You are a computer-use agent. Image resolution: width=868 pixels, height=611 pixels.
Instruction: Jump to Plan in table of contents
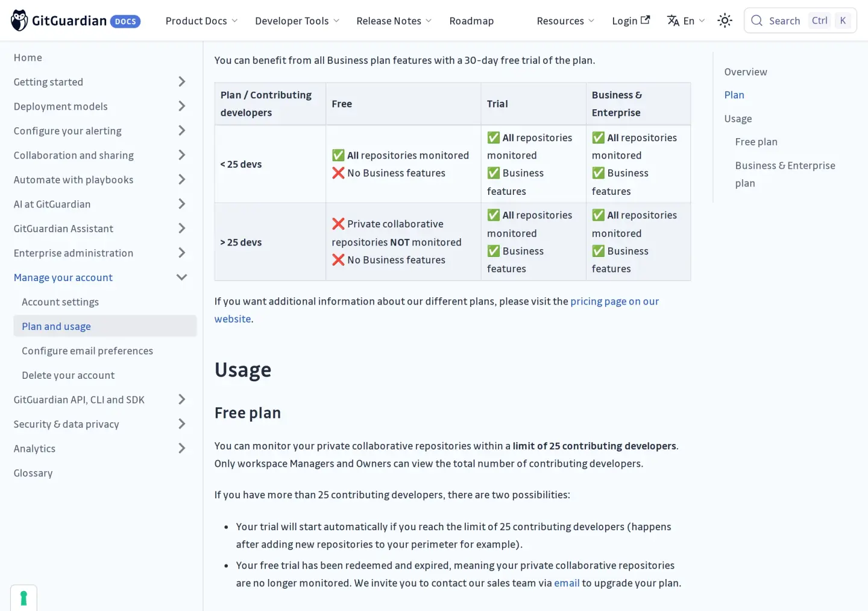(x=734, y=95)
